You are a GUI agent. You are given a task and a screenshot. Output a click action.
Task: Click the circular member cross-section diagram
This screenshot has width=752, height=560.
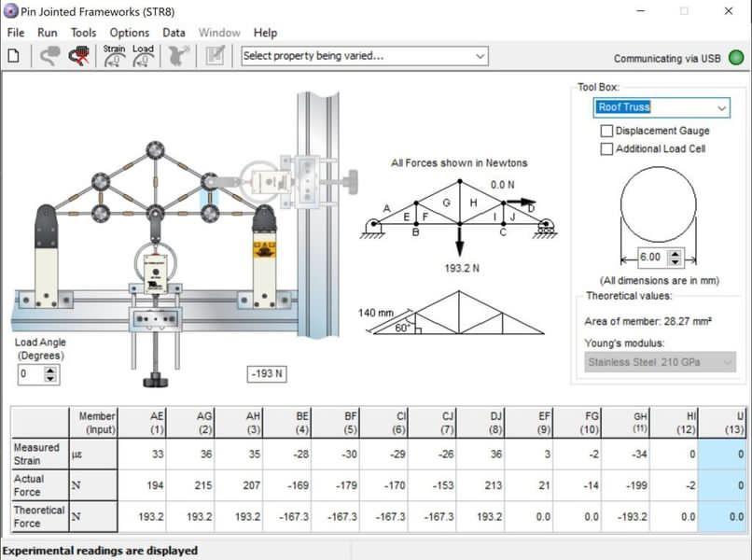point(658,204)
